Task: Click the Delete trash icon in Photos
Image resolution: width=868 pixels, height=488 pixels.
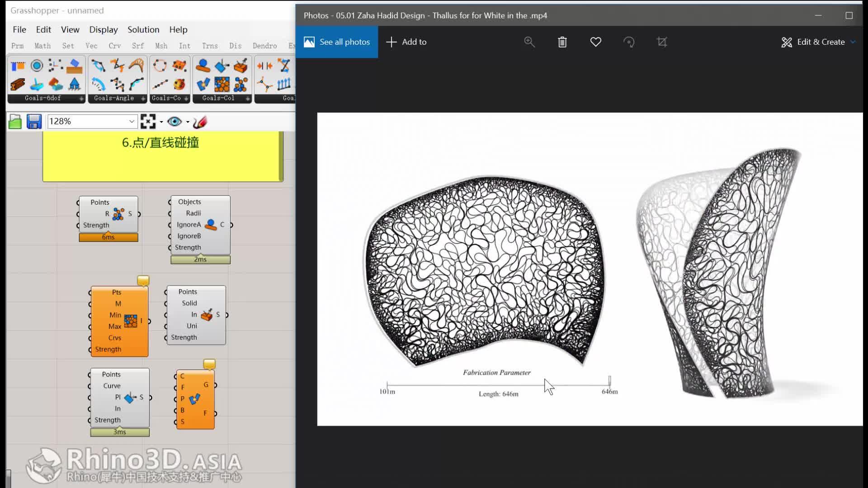Action: coord(562,42)
